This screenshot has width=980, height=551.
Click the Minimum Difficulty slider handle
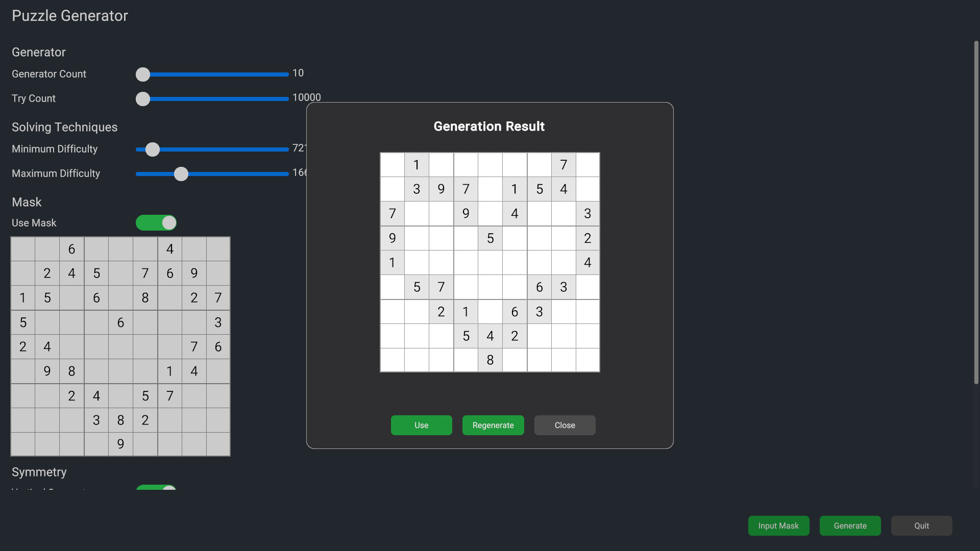153,149
